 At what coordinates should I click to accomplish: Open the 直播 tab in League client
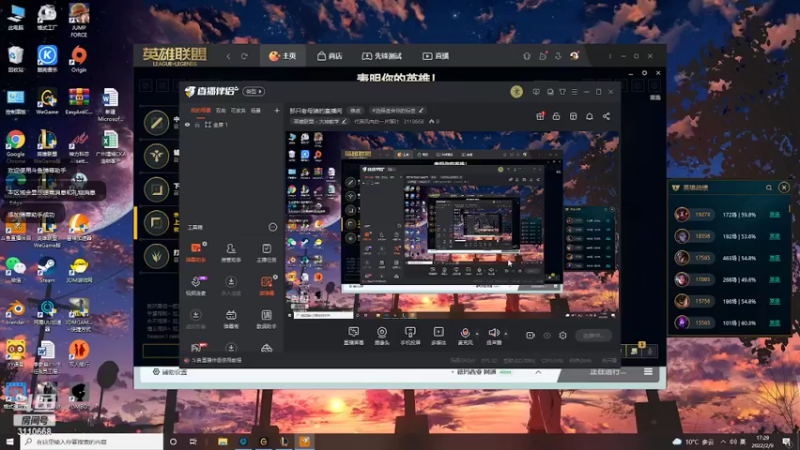tap(436, 56)
